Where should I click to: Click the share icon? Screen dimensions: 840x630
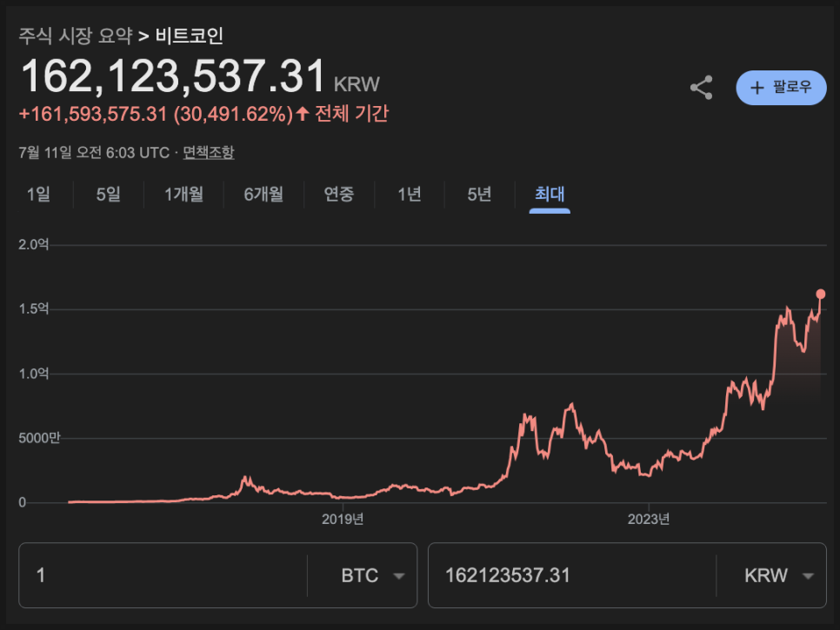701,88
